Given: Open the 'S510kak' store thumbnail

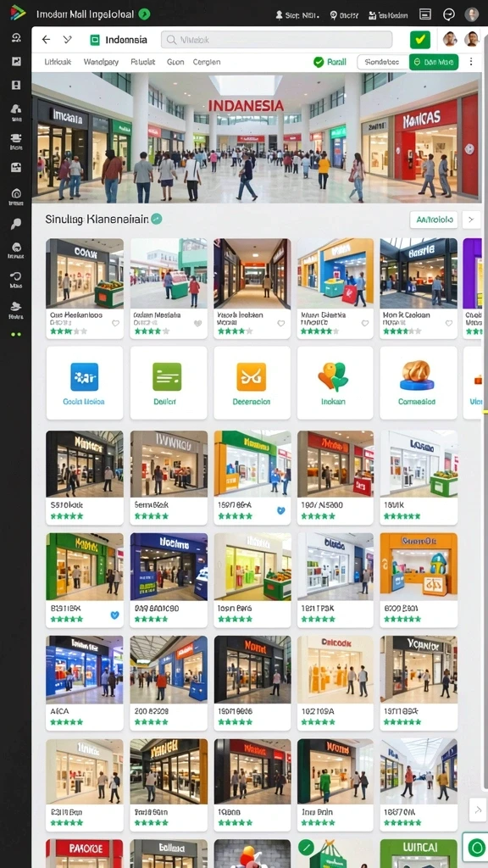Looking at the screenshot, I should tap(84, 464).
